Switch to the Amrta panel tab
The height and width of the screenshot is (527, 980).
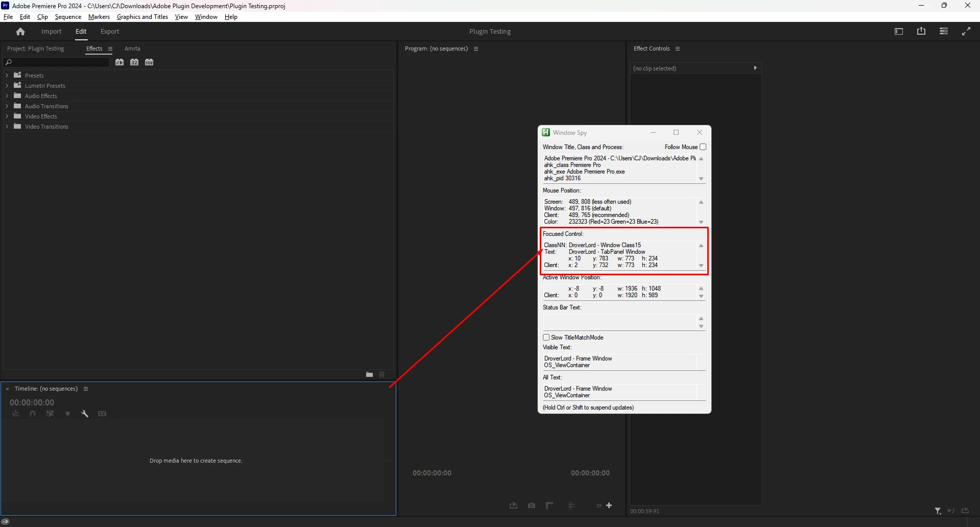click(x=132, y=49)
